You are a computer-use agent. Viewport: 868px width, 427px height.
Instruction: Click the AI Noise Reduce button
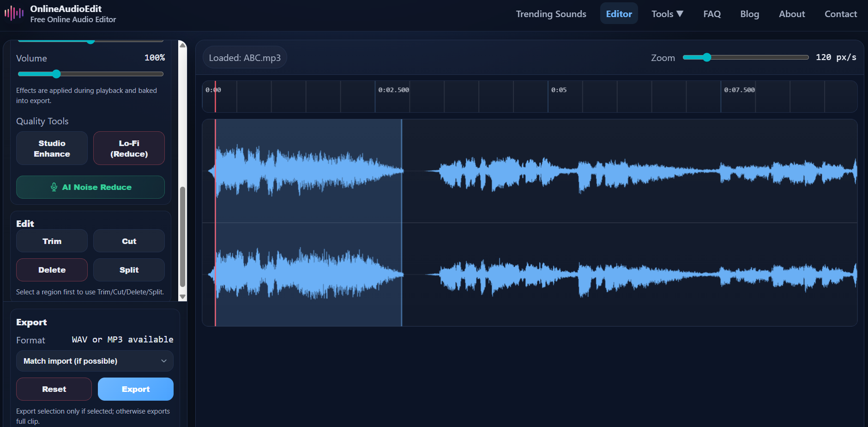click(x=90, y=187)
